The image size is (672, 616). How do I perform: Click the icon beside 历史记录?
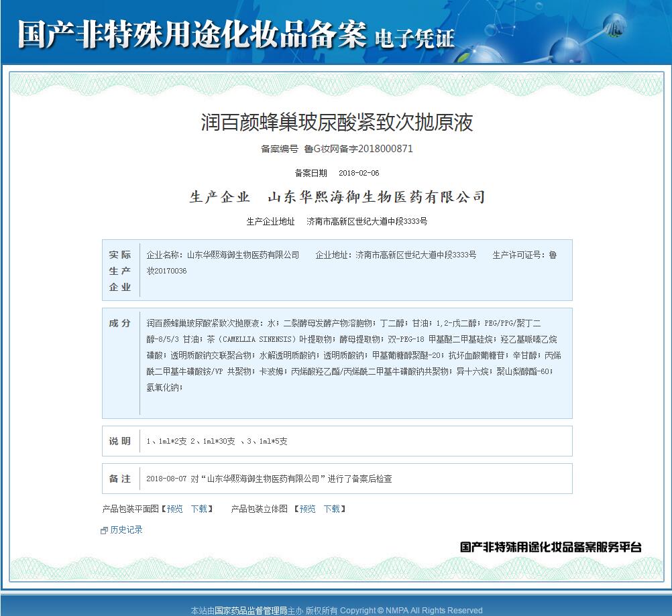(104, 530)
